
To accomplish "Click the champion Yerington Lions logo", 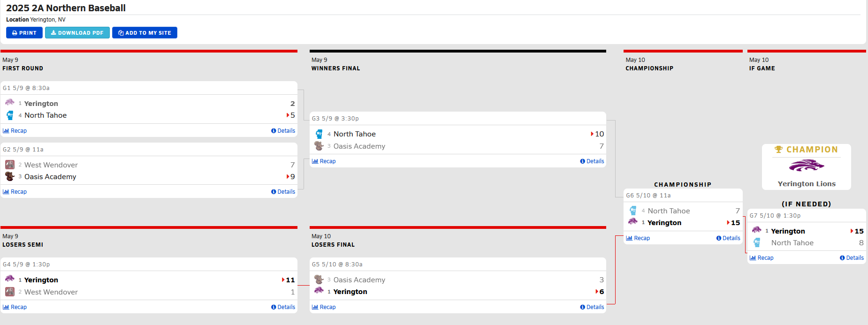I will point(807,166).
